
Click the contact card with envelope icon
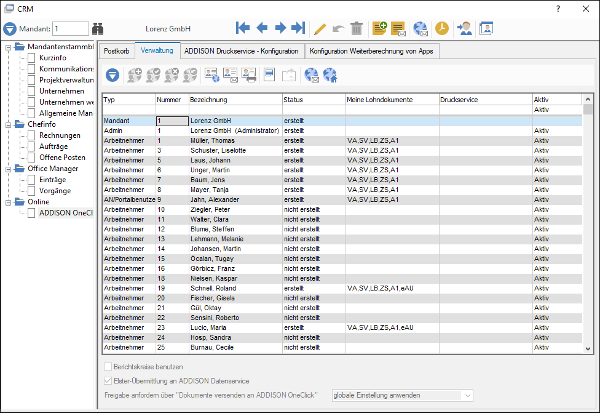(x=231, y=75)
